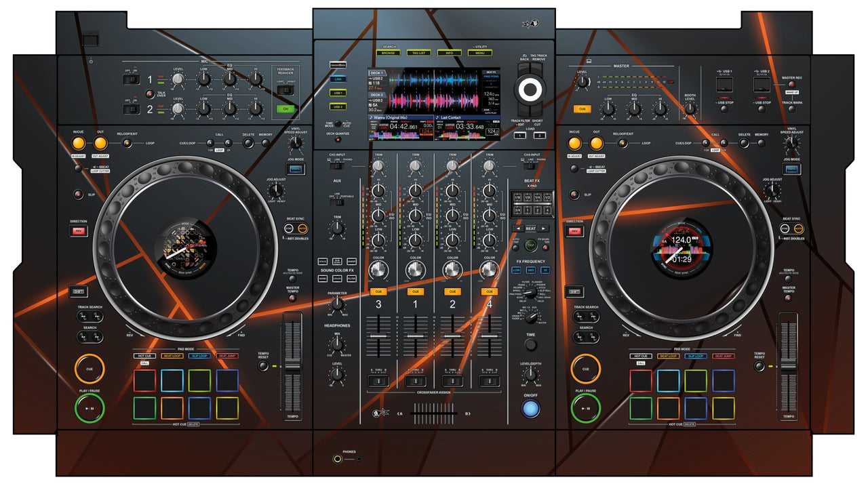Hit the left deck CUE button

pos(90,369)
